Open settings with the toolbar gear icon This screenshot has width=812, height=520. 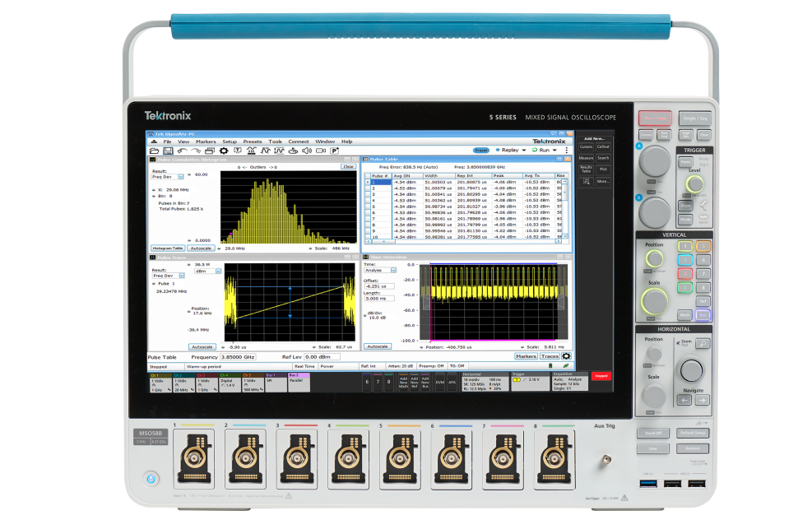pyautogui.click(x=224, y=151)
